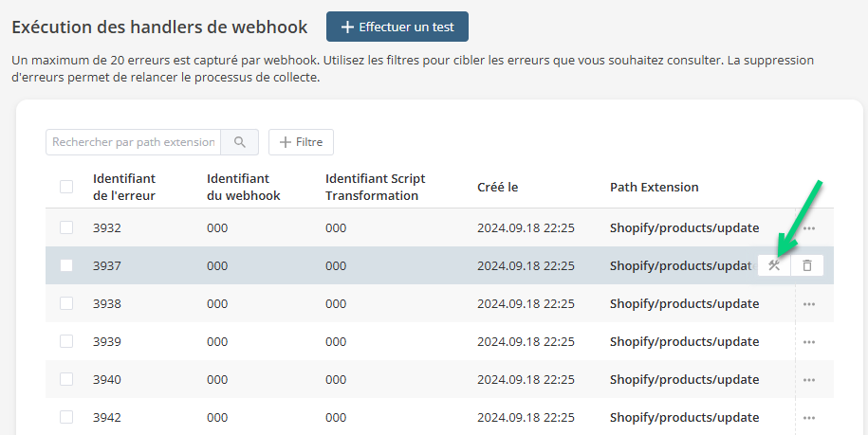The image size is (868, 435).
Task: Check the box for error 3937
Action: pyautogui.click(x=66, y=265)
